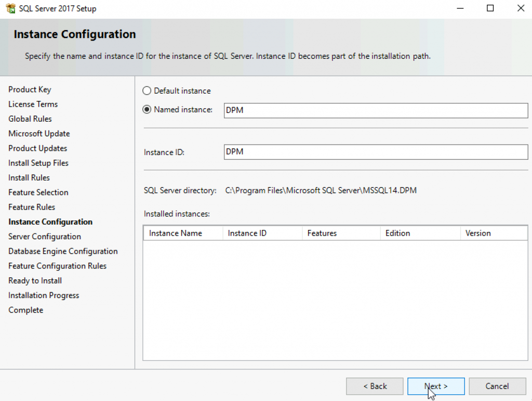Select Product Updates step in sidebar
The height and width of the screenshot is (401, 532).
(x=37, y=148)
